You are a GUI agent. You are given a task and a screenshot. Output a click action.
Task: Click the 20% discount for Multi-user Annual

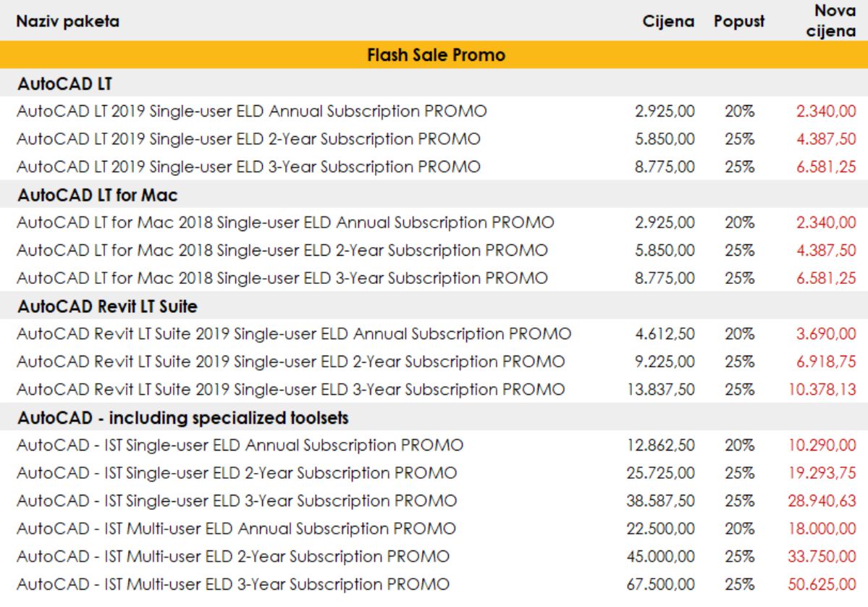click(x=738, y=529)
